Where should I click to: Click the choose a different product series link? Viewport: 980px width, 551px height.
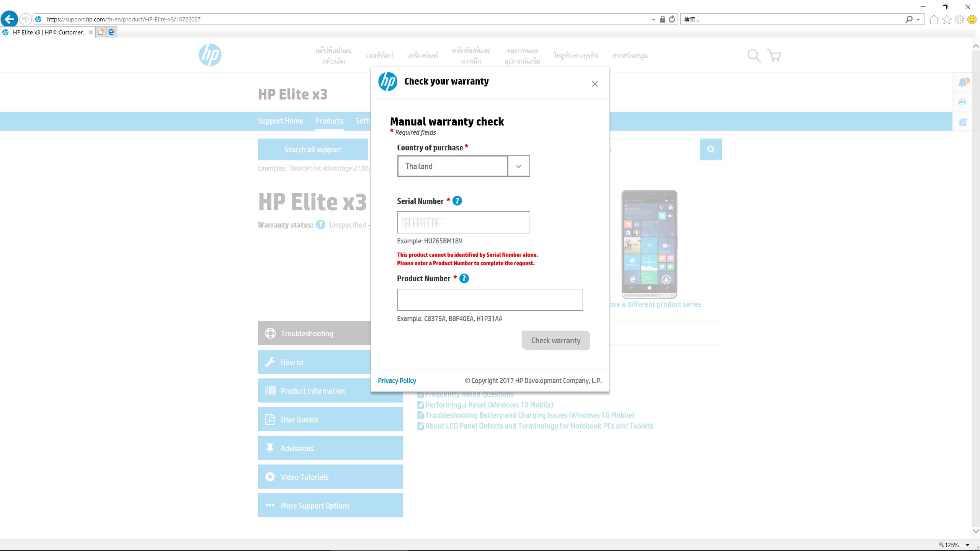(655, 304)
